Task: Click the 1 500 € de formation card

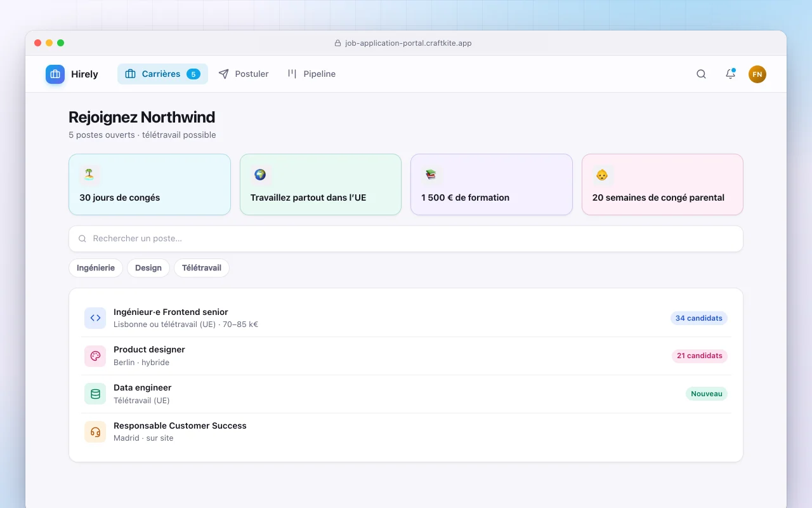Action: coord(492,184)
